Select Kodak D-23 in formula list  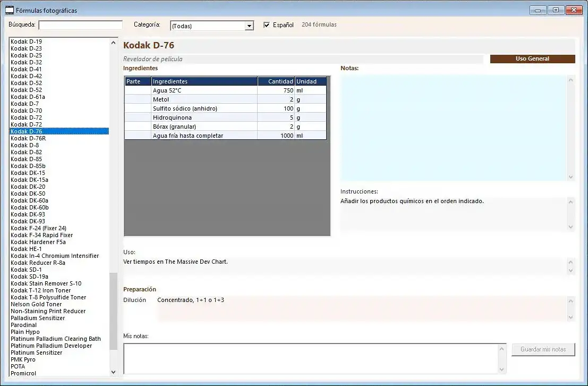pos(59,48)
